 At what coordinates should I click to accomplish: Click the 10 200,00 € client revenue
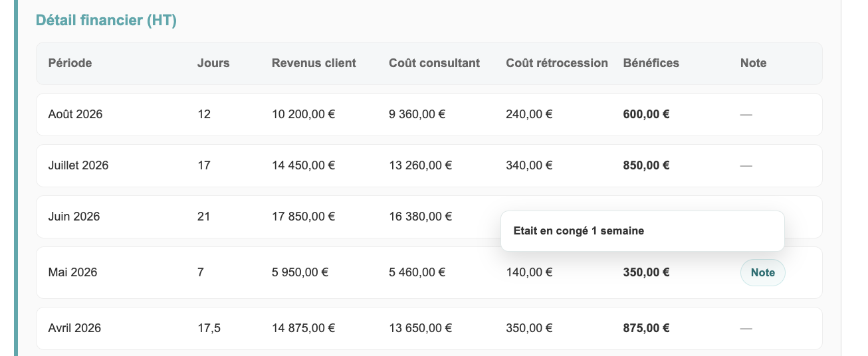303,114
